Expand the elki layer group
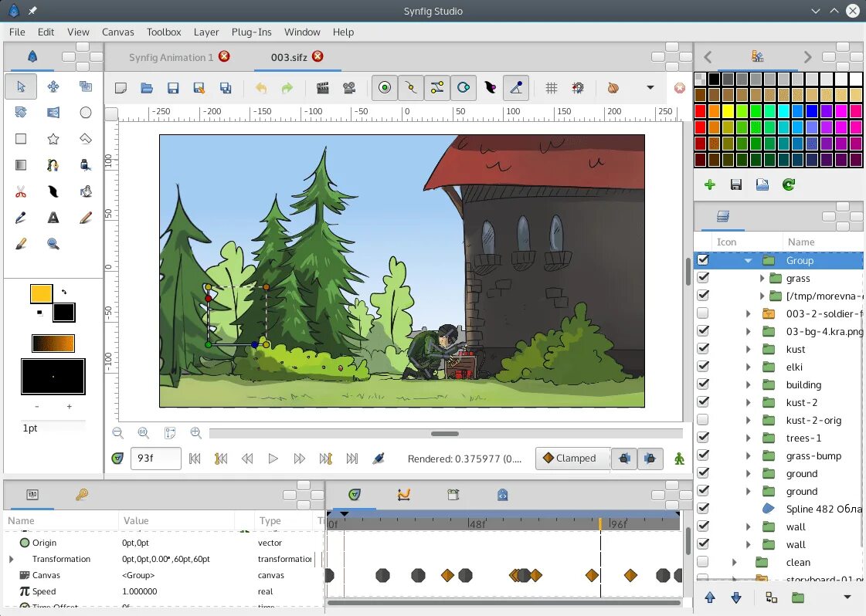Viewport: 866px width, 616px height. pos(747,367)
